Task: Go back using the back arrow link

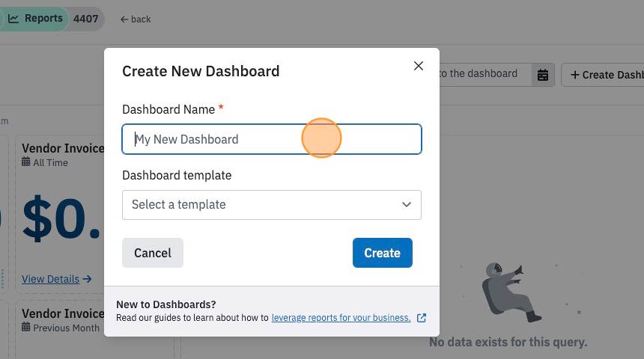Action: pyautogui.click(x=136, y=19)
